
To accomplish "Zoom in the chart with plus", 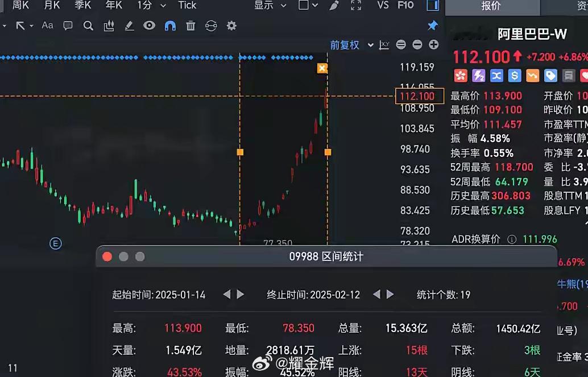I will [433, 45].
